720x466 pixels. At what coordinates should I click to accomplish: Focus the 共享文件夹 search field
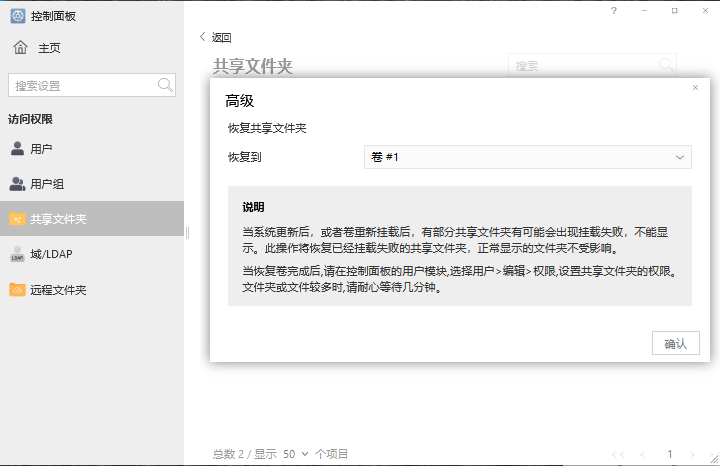point(592,66)
